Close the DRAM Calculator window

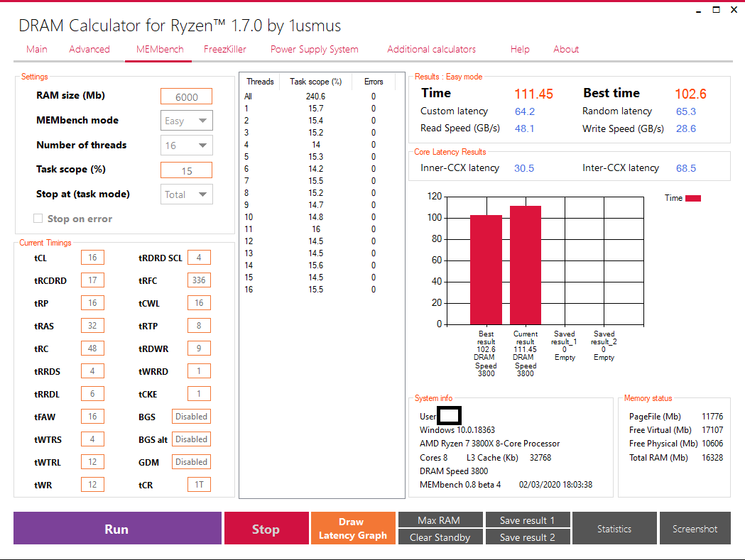[734, 10]
